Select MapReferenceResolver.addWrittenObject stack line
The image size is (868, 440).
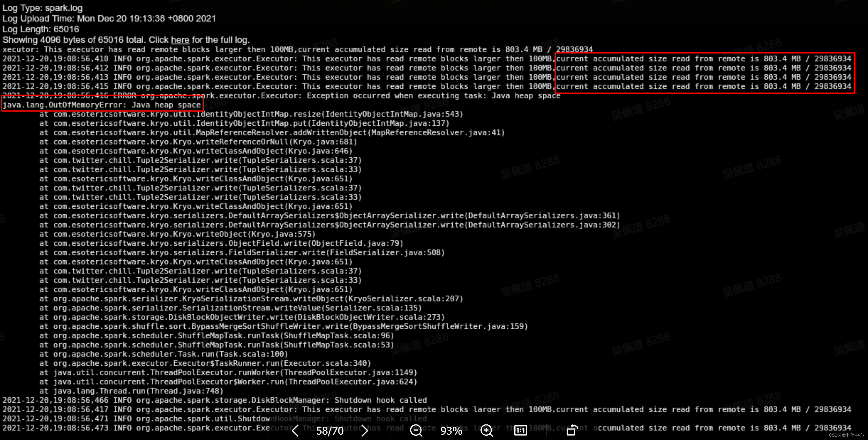tap(272, 133)
